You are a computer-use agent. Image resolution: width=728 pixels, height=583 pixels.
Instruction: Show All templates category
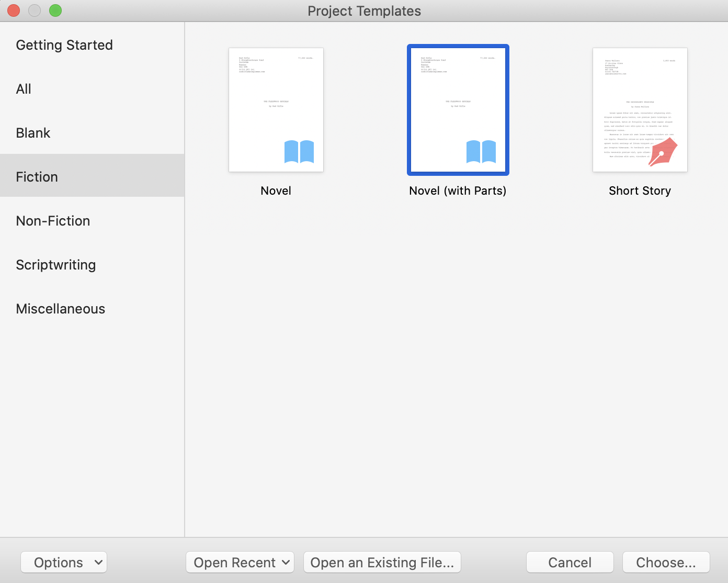[24, 89]
